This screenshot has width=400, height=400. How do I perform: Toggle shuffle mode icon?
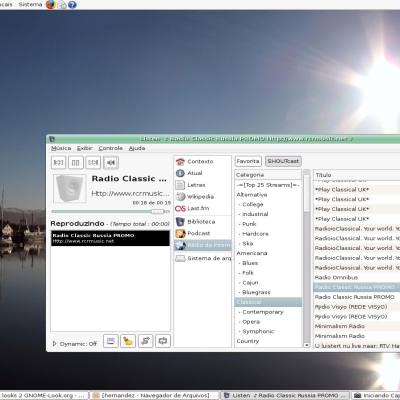145,341
